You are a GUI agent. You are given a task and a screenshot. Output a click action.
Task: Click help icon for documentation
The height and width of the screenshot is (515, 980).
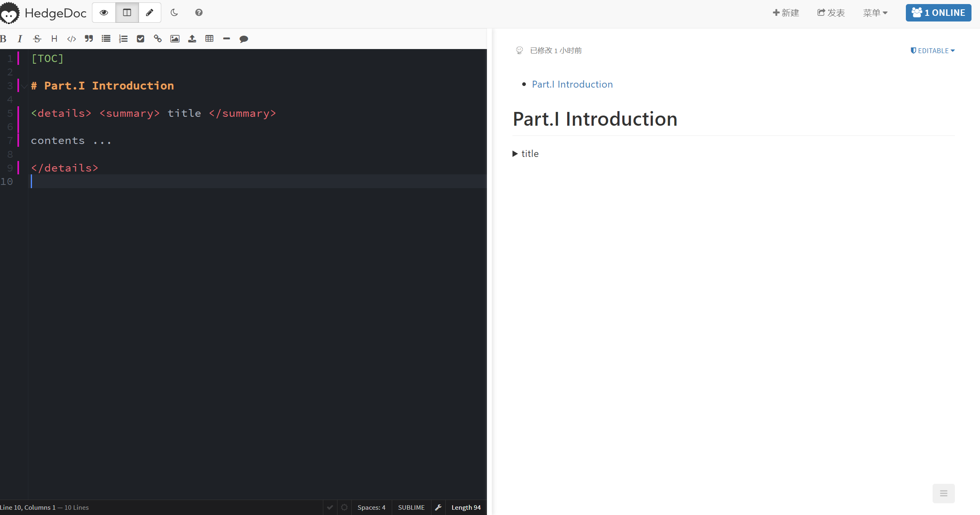199,12
